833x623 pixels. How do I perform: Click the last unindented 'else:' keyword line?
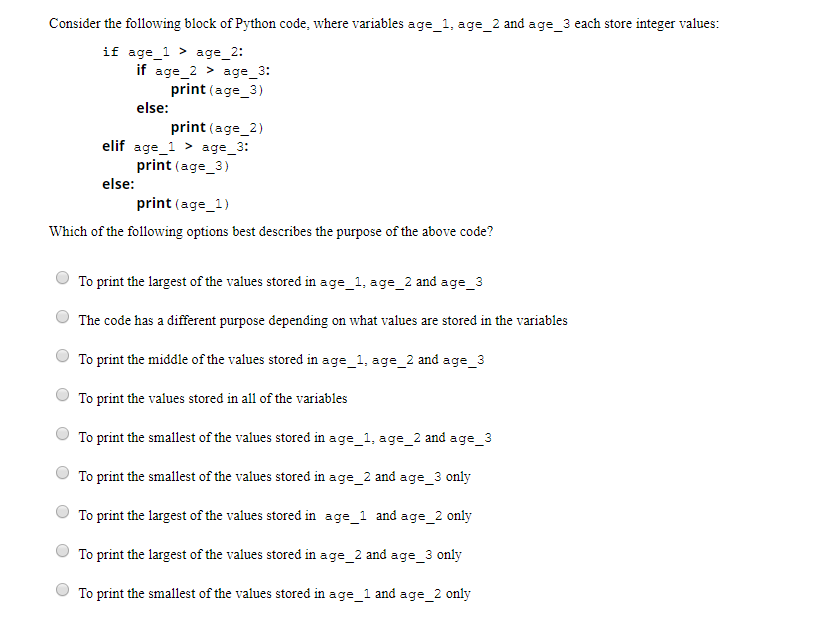(118, 184)
